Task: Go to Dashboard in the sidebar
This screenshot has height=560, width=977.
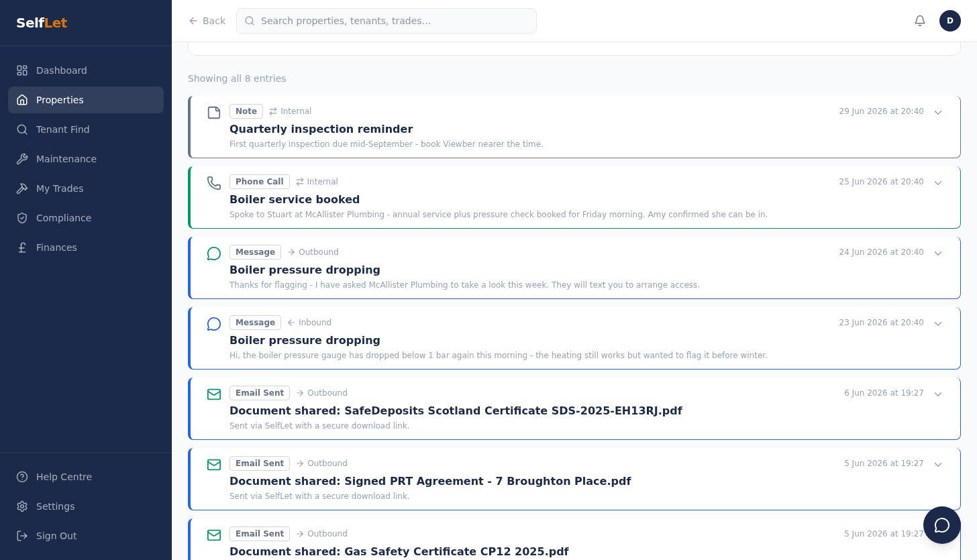Action: pos(86,70)
